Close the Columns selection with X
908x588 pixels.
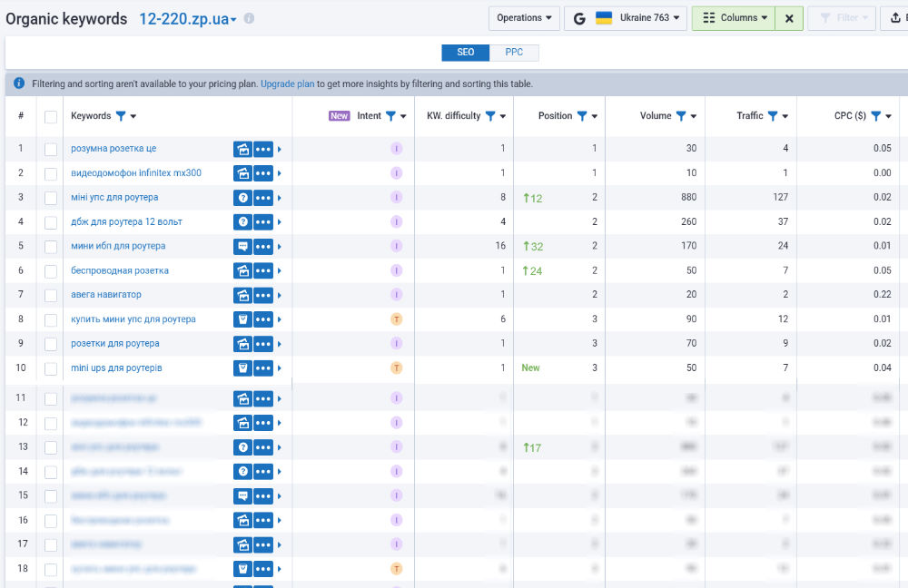click(789, 18)
